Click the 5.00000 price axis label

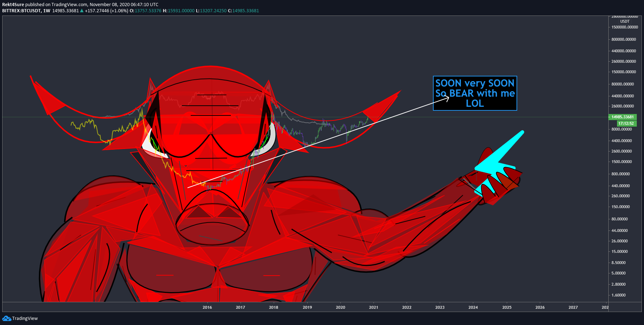coord(618,273)
